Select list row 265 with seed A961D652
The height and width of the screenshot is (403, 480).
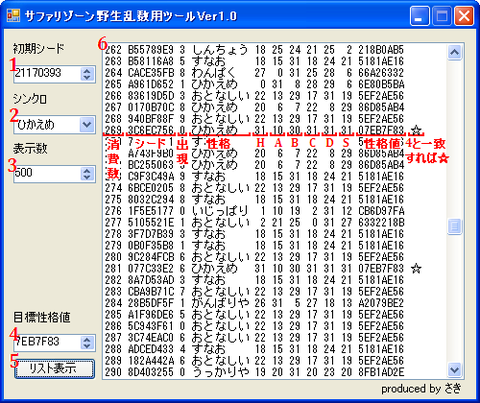tap(254, 84)
